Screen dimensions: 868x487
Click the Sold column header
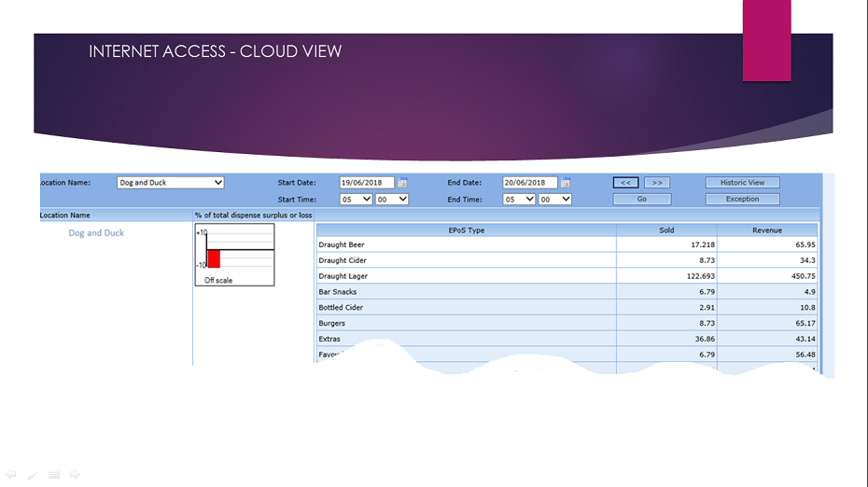click(x=666, y=230)
